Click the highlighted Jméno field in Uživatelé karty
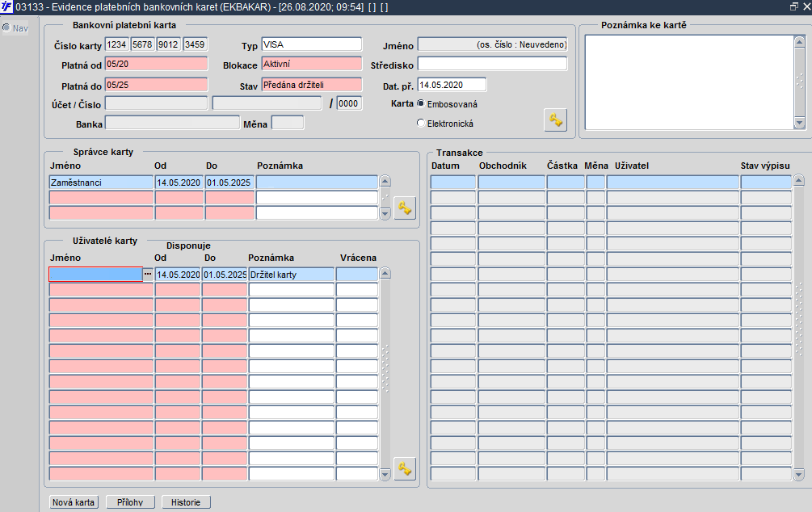Image resolution: width=812 pixels, height=512 pixels. (x=96, y=275)
